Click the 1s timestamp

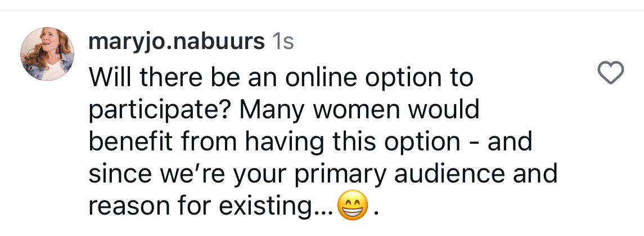point(282,41)
